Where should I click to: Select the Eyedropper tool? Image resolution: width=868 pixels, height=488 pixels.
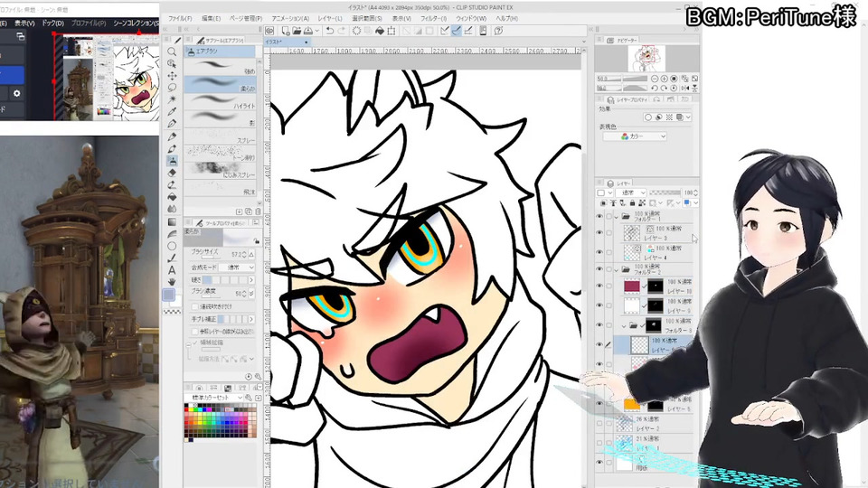point(172,112)
